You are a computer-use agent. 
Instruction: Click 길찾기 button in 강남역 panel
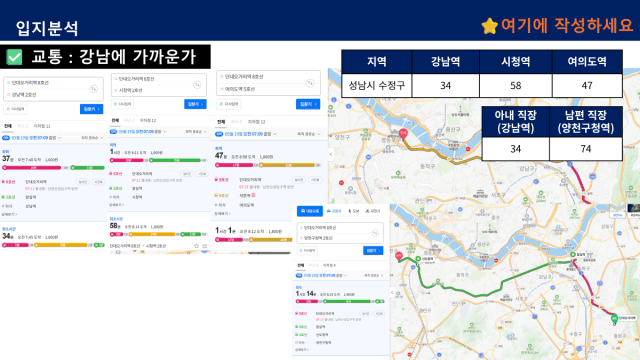(x=91, y=109)
